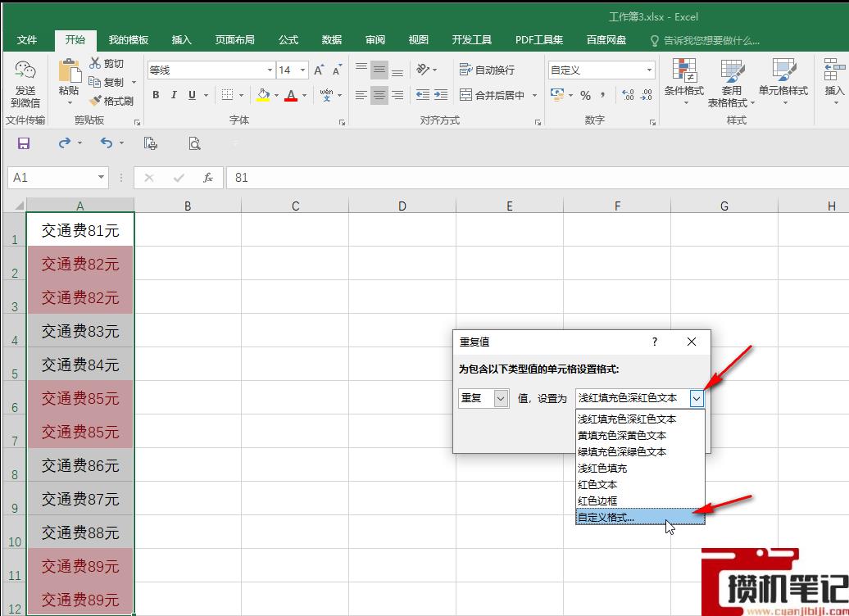Toggle middle vertical alignment

(x=379, y=70)
